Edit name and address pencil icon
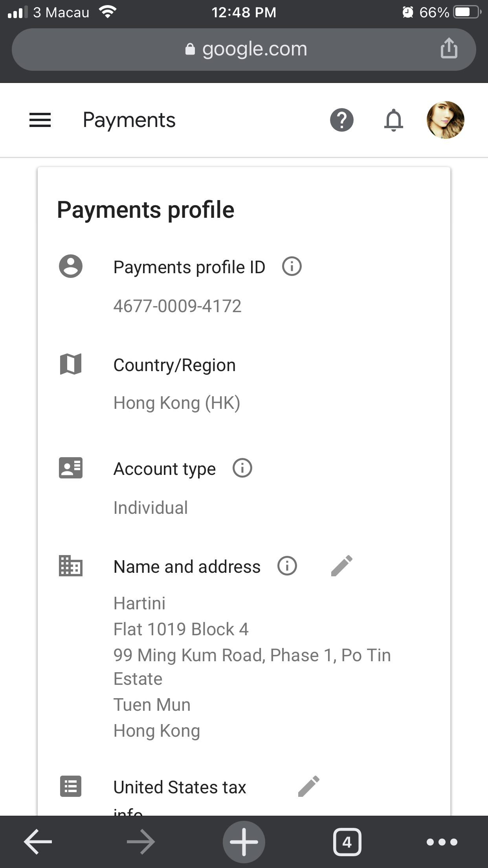The image size is (488, 868). [342, 566]
